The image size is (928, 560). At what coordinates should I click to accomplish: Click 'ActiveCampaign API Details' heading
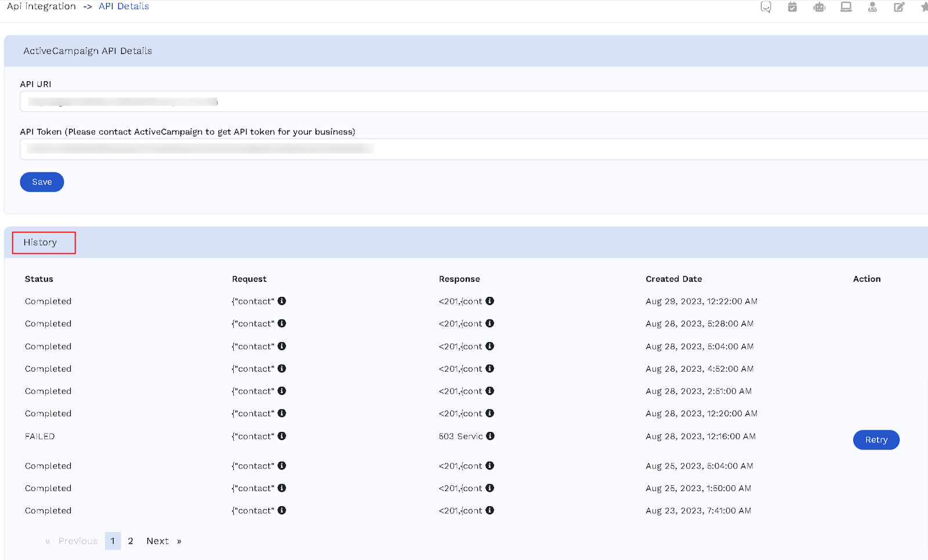click(x=88, y=51)
